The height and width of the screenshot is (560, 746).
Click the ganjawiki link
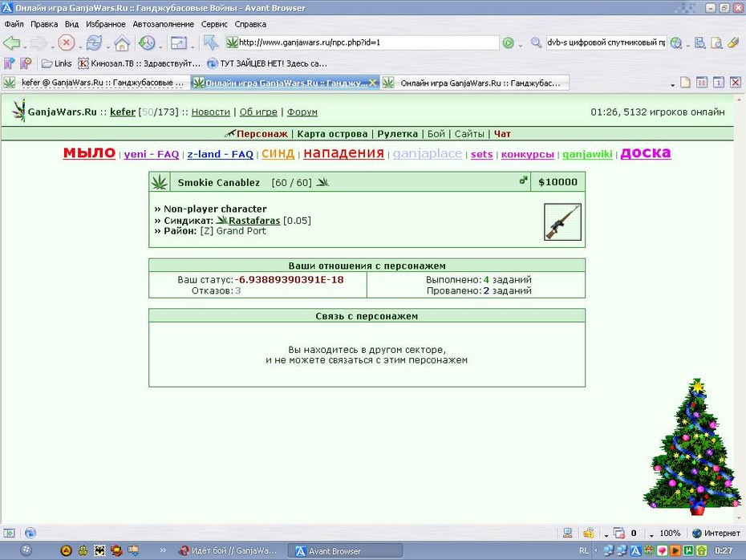click(587, 154)
